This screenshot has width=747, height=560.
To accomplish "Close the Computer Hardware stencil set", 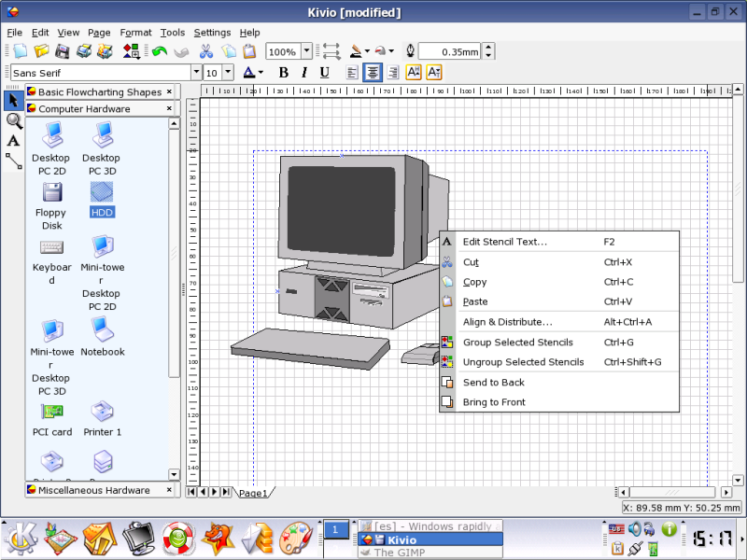I will pos(169,108).
